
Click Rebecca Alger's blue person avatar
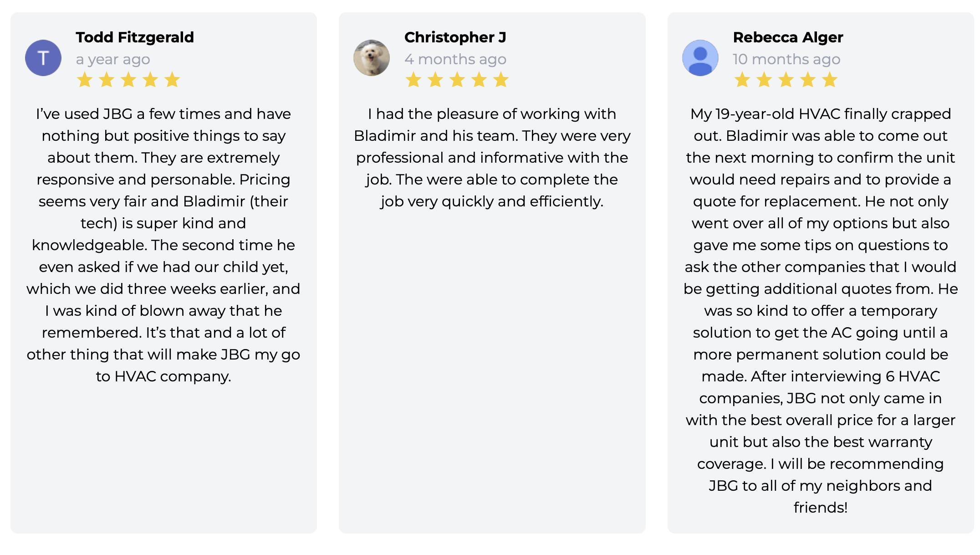pyautogui.click(x=700, y=58)
